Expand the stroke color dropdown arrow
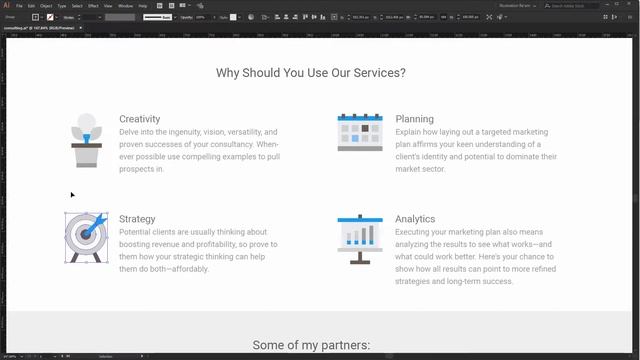Image resolution: width=640 pixels, height=360 pixels. (57, 18)
